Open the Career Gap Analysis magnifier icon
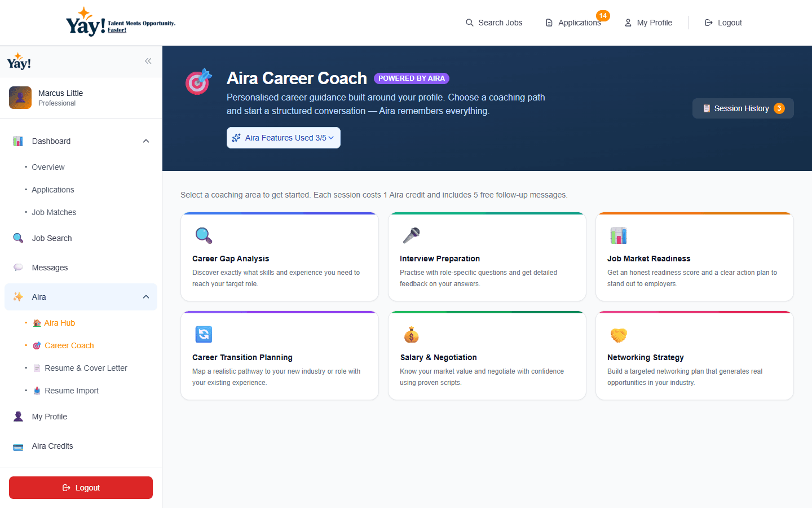This screenshot has width=812, height=508. 203,235
